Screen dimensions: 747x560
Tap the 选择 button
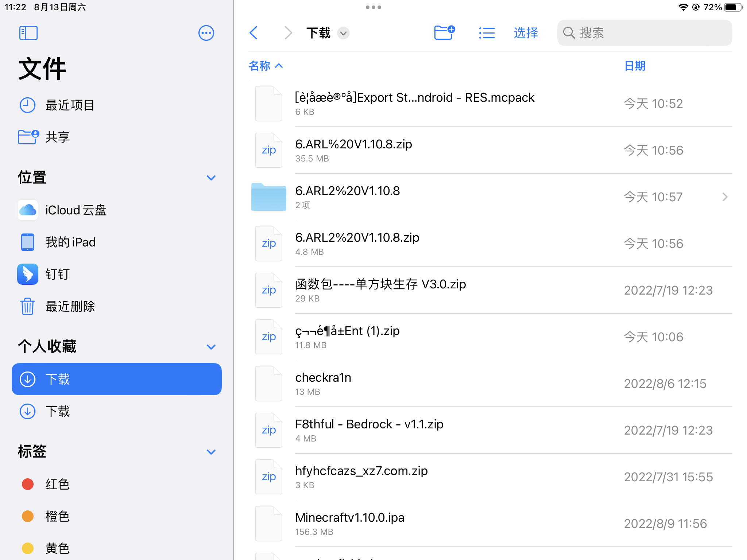526,33
